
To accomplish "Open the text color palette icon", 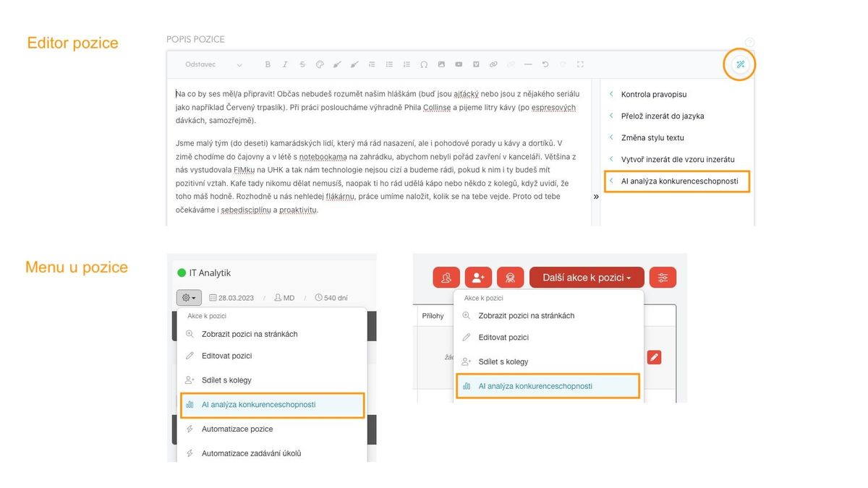I will coord(320,64).
